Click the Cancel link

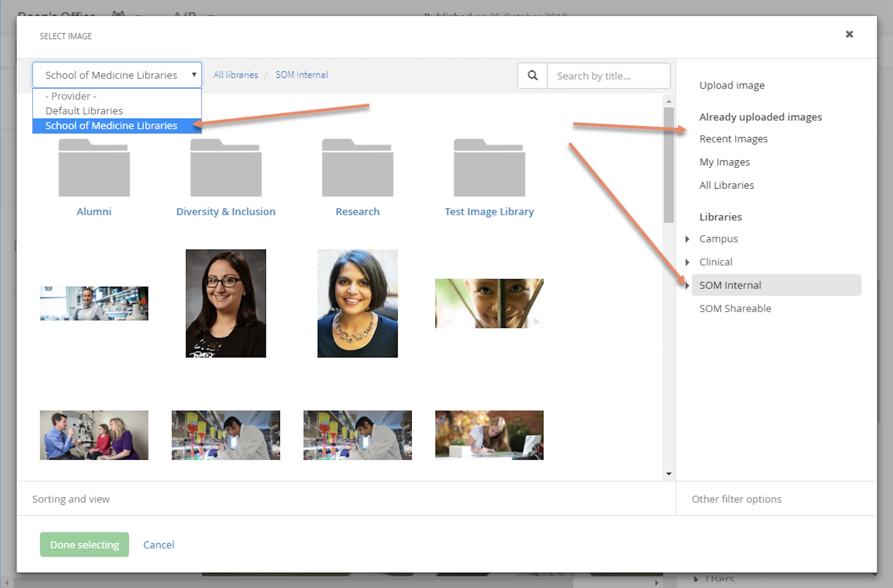[158, 545]
